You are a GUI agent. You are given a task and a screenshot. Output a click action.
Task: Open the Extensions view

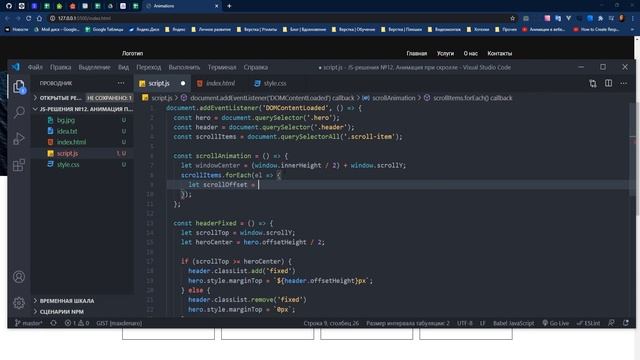tap(19, 165)
